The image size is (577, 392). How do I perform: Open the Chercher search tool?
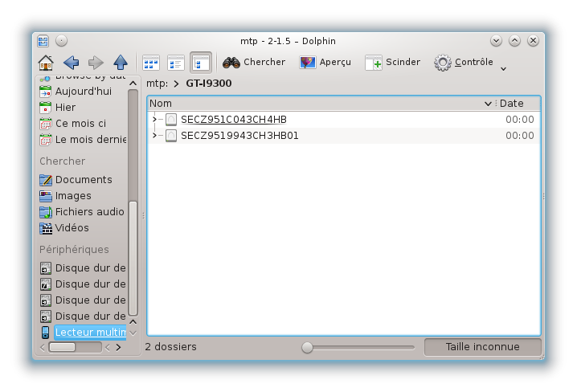point(254,62)
